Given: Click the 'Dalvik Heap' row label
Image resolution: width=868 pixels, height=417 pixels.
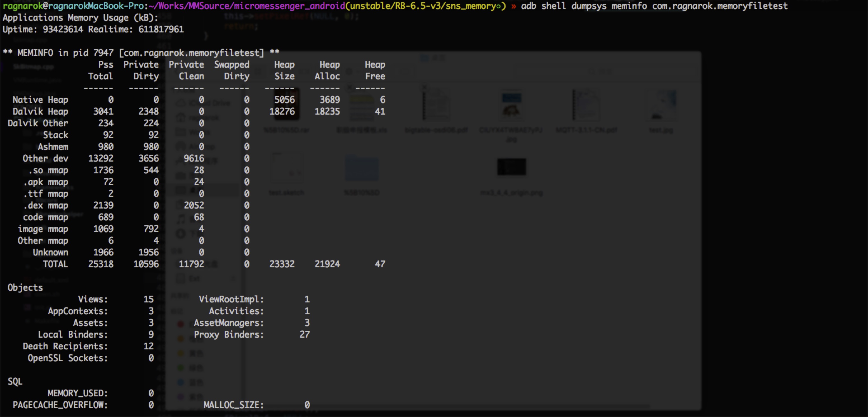Looking at the screenshot, I should point(41,112).
